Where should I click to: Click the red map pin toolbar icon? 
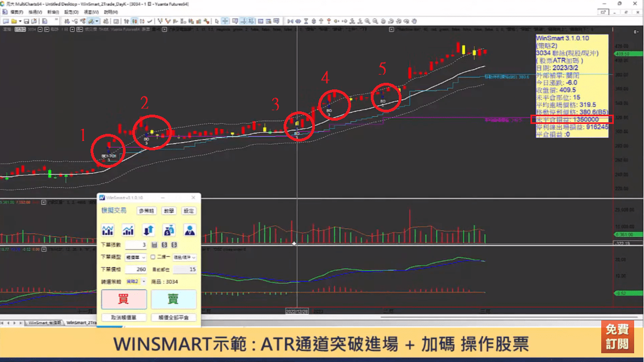[329, 21]
